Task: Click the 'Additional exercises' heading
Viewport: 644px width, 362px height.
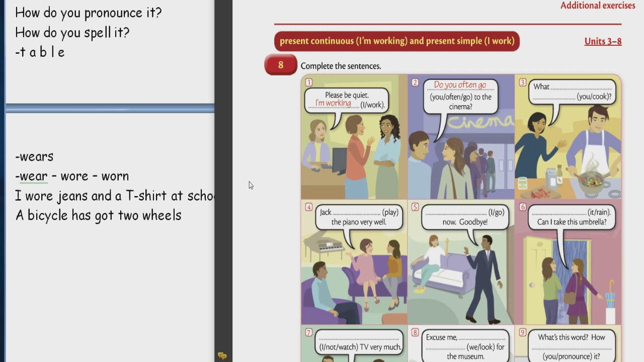Action: (598, 6)
